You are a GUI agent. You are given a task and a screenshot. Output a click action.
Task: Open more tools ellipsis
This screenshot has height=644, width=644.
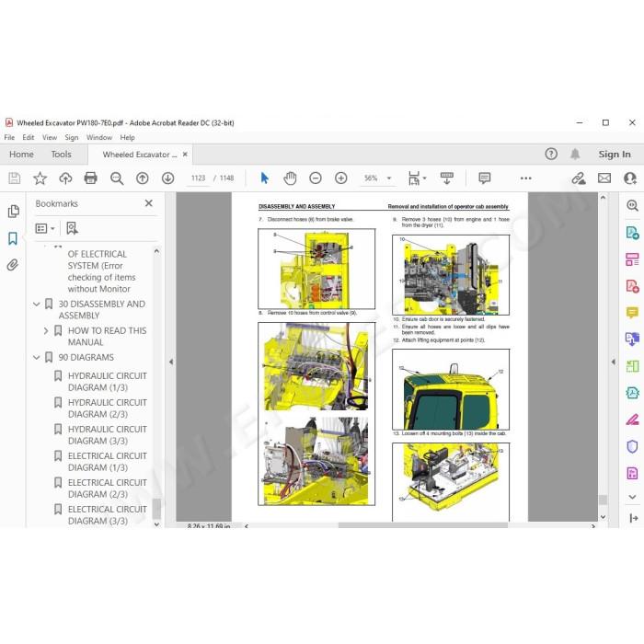pos(525,178)
